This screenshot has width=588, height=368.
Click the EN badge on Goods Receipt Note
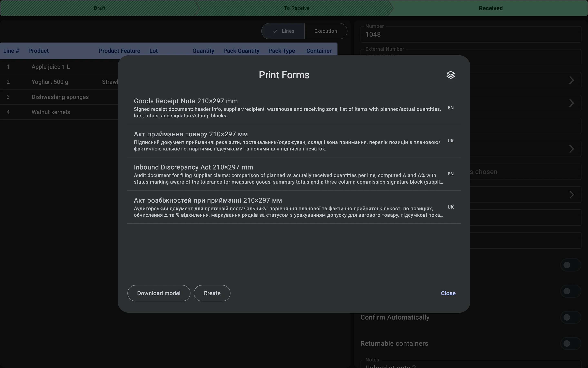(x=450, y=108)
